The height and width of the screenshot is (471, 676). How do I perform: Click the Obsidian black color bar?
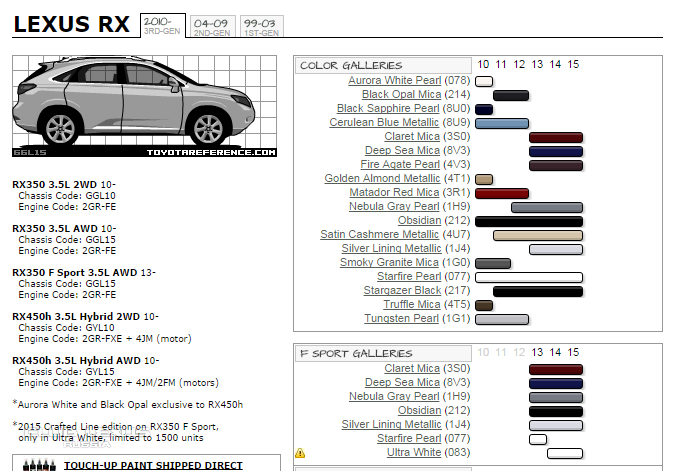[529, 221]
